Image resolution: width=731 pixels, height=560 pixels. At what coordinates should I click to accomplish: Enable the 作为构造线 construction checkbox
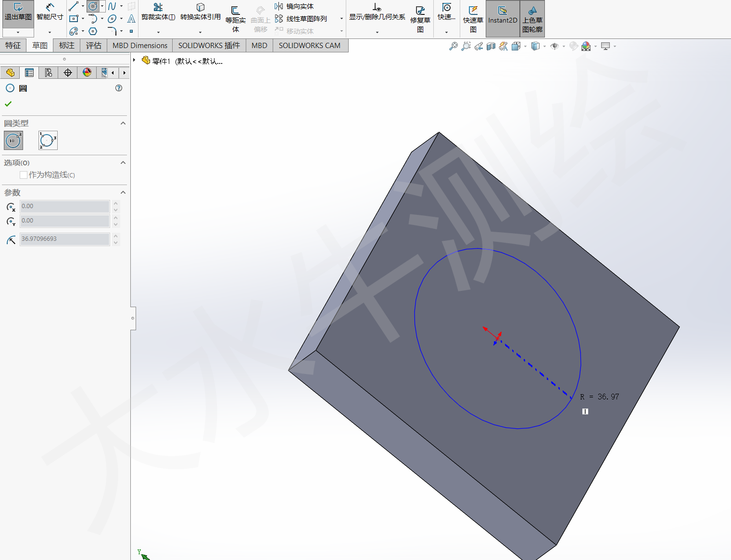[24, 175]
